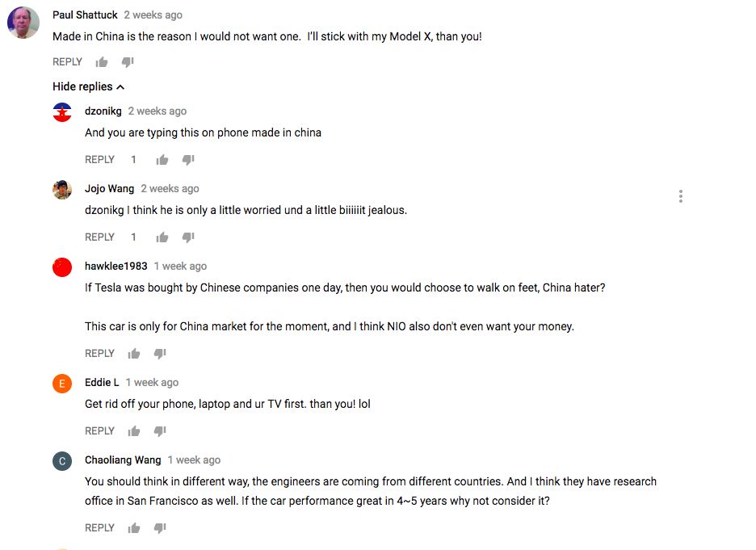Open three-dot menu on Jojo Wang's reply

681,196
